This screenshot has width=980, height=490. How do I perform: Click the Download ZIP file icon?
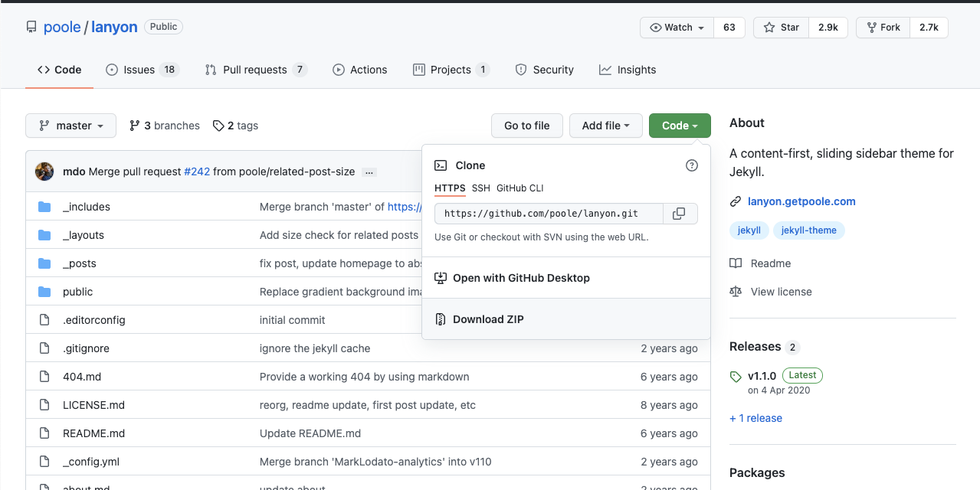[x=441, y=319]
